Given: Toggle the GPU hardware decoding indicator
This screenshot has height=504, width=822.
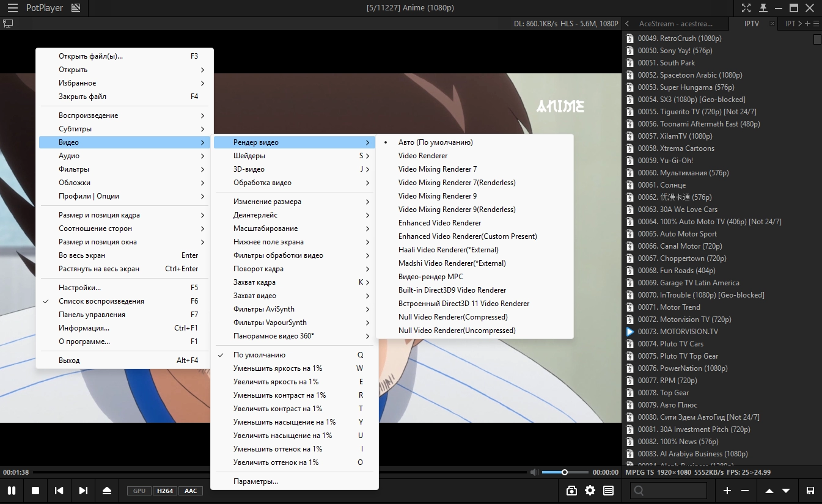Looking at the screenshot, I should tap(139, 491).
